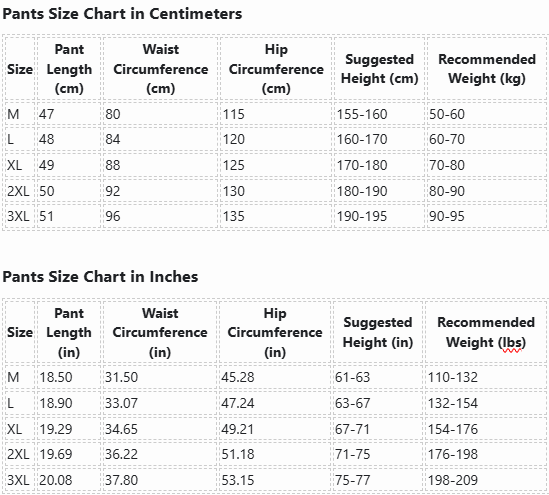Click the cell with weight 90-95
Screen dimensions: 549x495
487,216
